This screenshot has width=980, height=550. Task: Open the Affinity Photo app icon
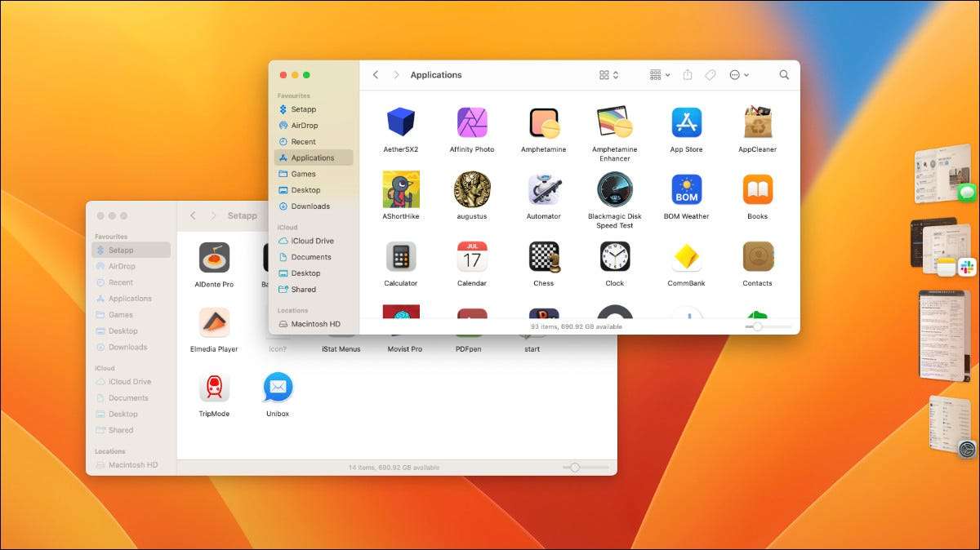(472, 122)
